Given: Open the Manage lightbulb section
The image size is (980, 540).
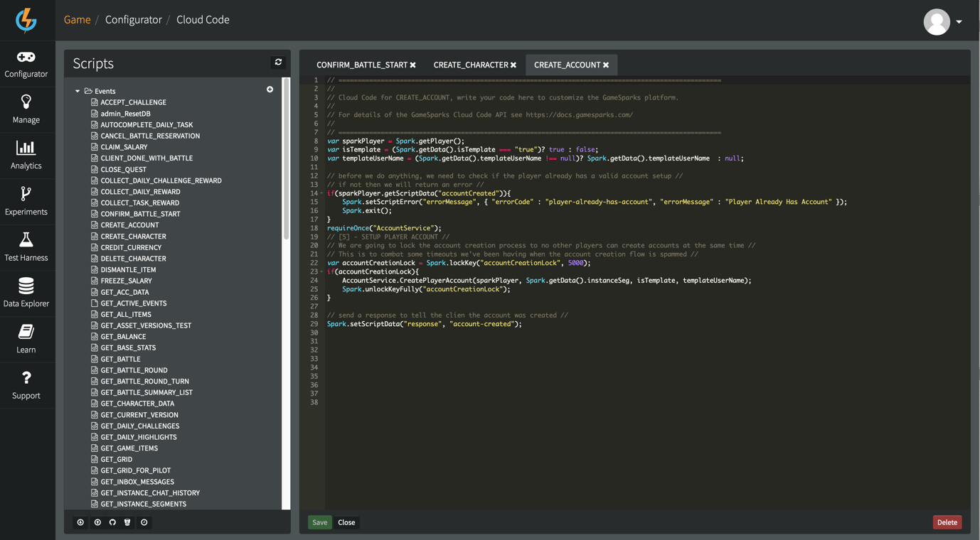Looking at the screenshot, I should click(26, 109).
